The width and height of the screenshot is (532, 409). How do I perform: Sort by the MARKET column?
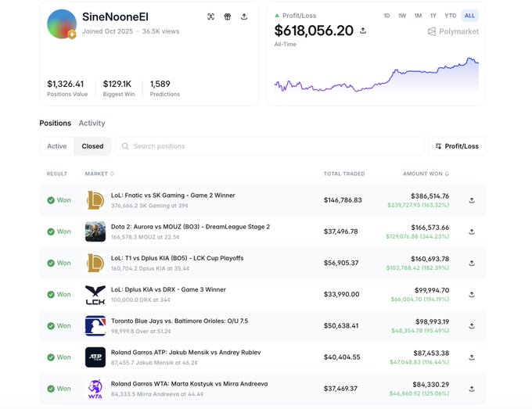click(x=99, y=174)
